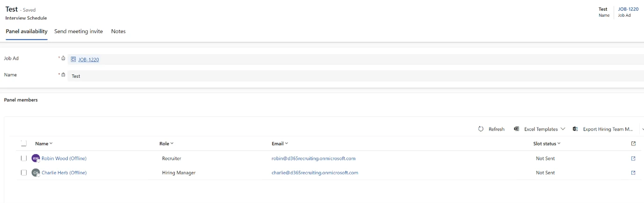
Task: Open the Notes tab
Action: (118, 31)
